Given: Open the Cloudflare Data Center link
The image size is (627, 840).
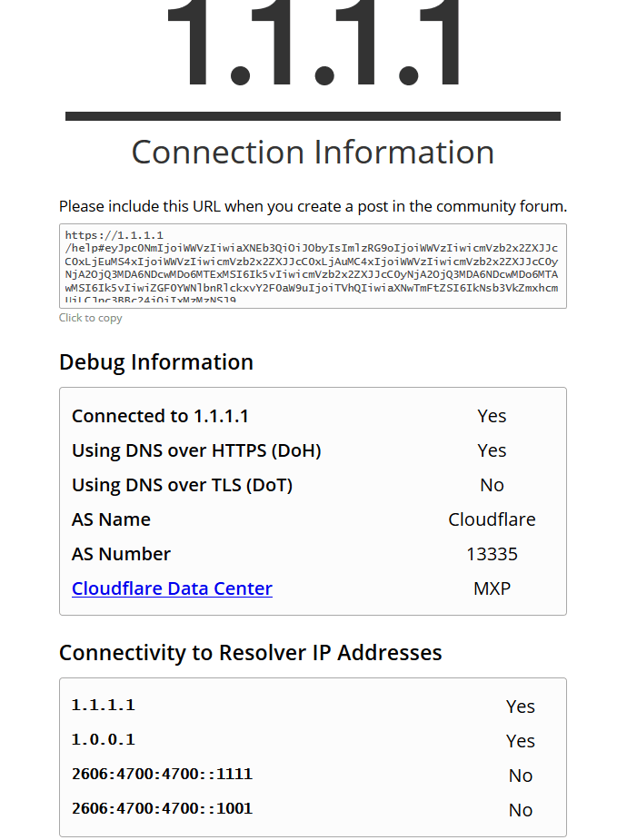Looking at the screenshot, I should pyautogui.click(x=172, y=588).
